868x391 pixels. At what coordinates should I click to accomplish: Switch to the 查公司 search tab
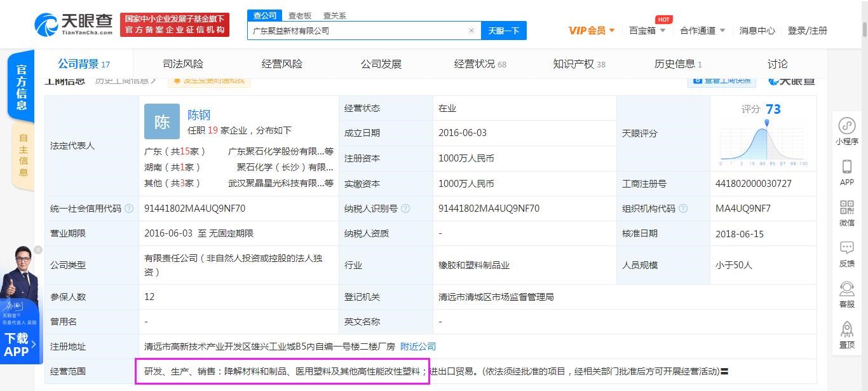[264, 15]
